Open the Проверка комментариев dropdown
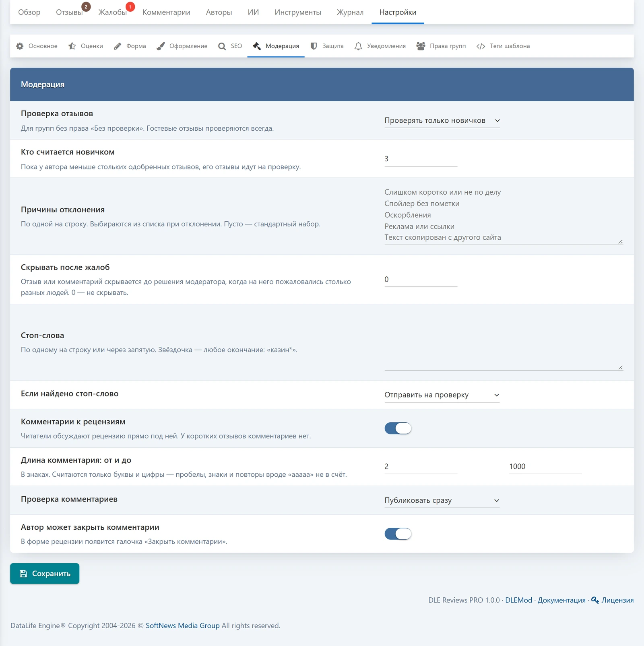Screen dimensions: 644x646 coord(442,500)
